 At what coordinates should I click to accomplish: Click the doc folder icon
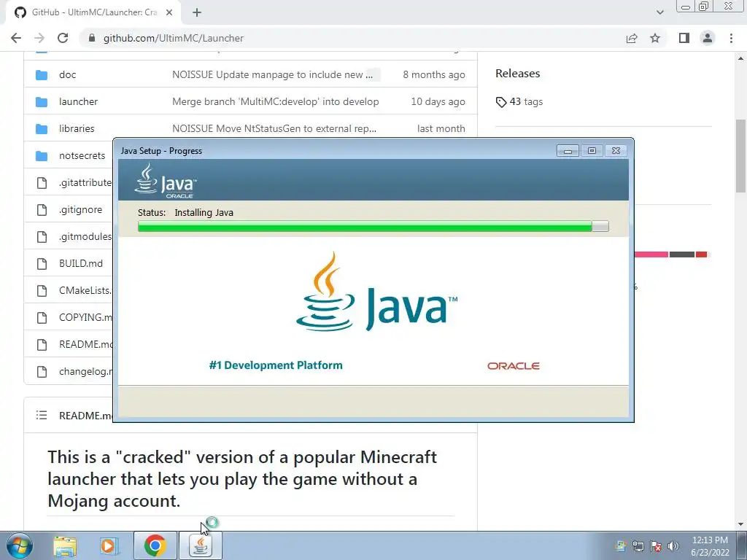[42, 75]
